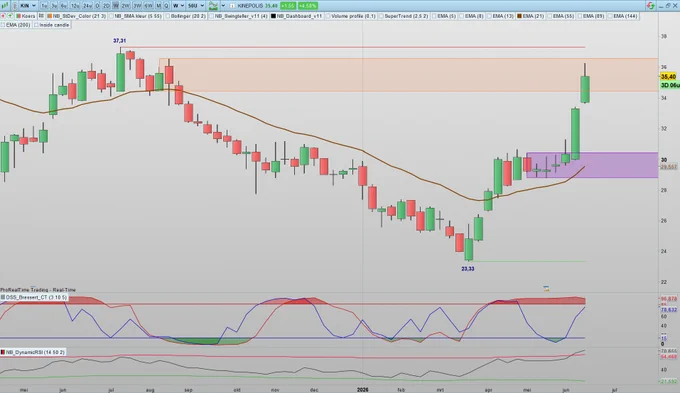The image size is (680, 393).
Task: Toggle the NB_StDev_Color (21 3) indicator
Action: click(76, 16)
